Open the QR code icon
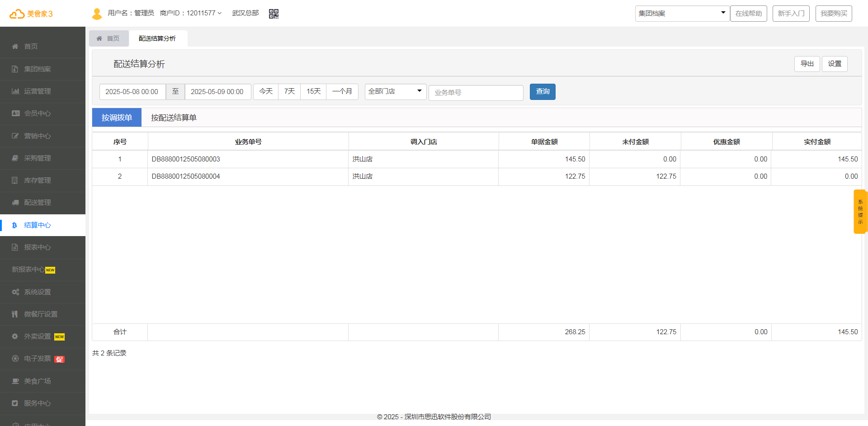This screenshot has width=868, height=426. point(274,14)
